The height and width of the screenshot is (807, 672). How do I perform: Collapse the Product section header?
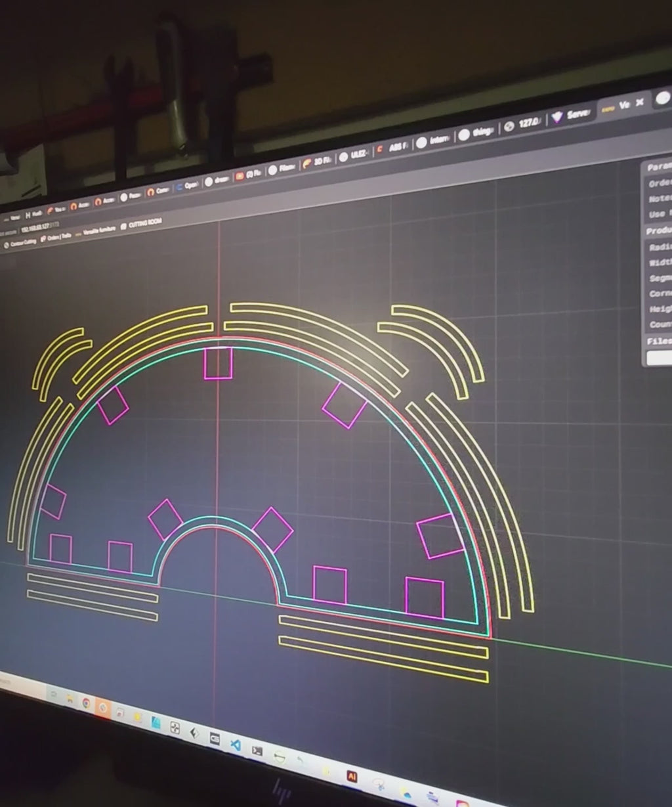tap(658, 230)
